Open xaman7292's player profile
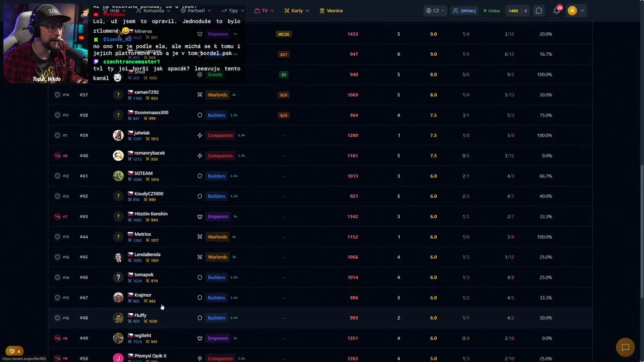Image resolution: width=644 pixels, height=362 pixels. click(146, 92)
